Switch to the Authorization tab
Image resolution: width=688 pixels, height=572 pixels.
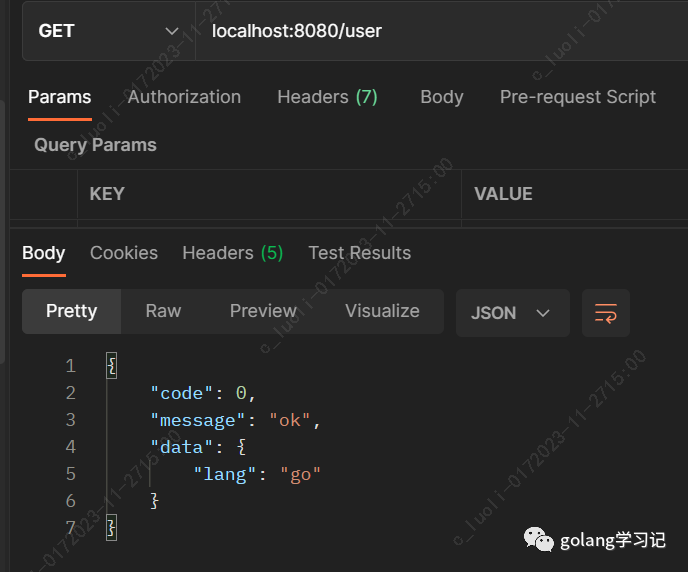pos(184,97)
